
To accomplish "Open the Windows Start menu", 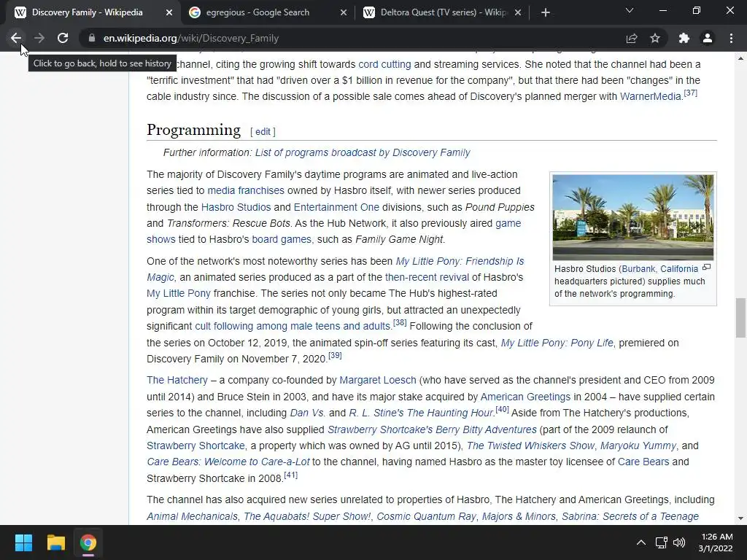I will (x=23, y=542).
